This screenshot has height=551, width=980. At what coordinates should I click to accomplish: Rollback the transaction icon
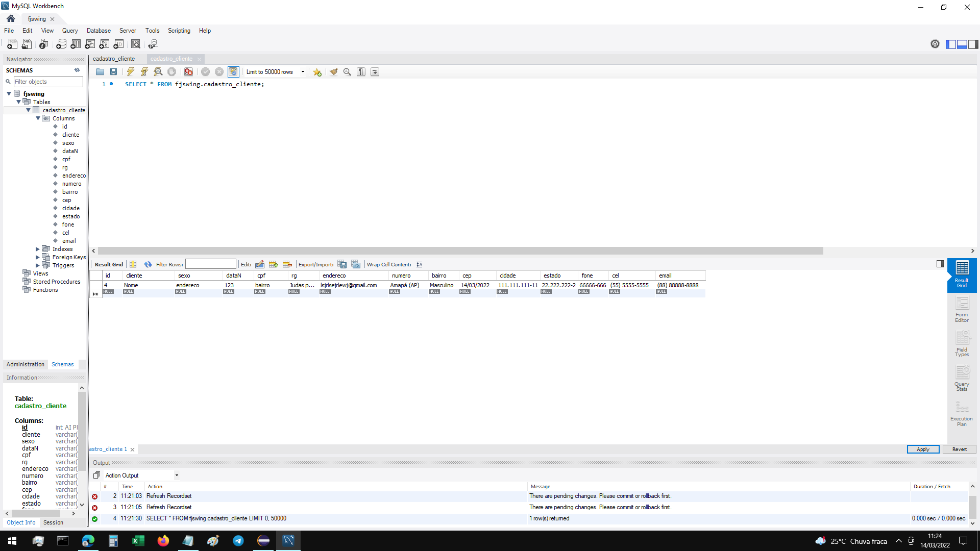tap(219, 72)
